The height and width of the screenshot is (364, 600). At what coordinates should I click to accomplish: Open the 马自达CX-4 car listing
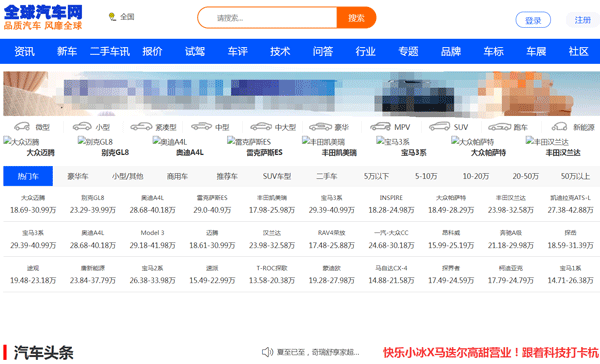pyautogui.click(x=391, y=274)
